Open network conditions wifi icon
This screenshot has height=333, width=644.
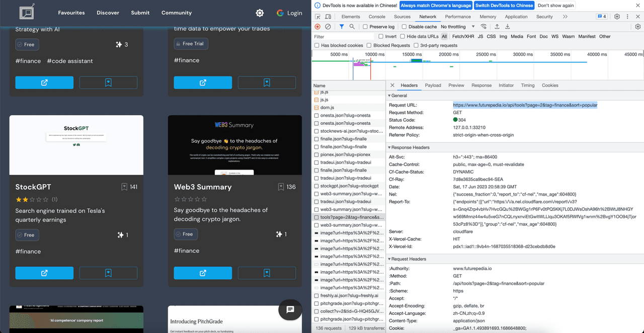pos(484,27)
